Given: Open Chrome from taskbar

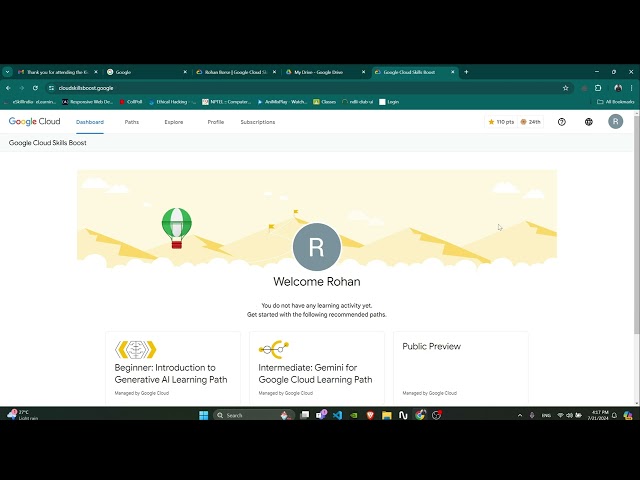Looking at the screenshot, I should 420,415.
